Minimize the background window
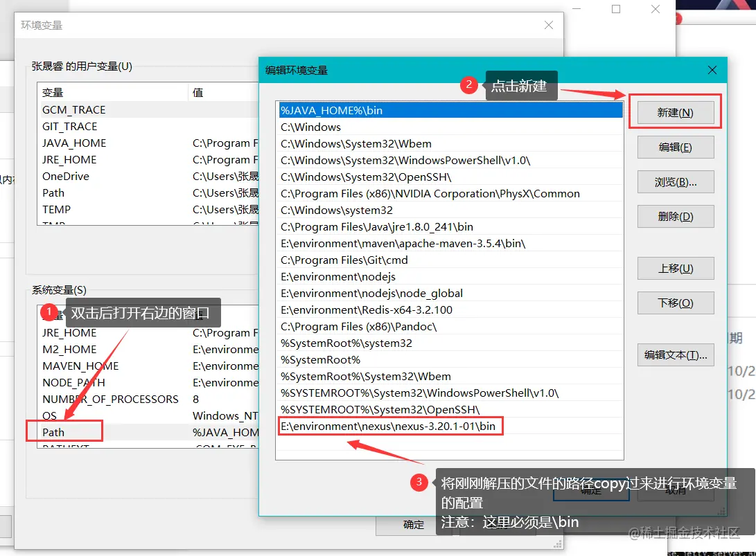 point(577,9)
